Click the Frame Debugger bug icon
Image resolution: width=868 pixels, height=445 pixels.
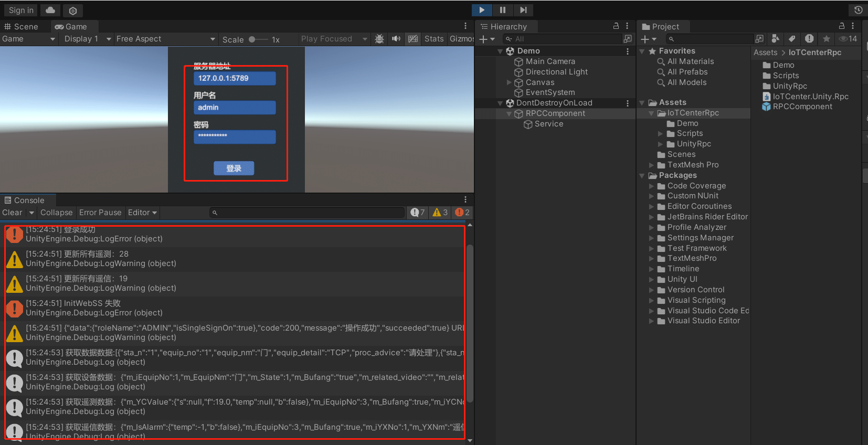coord(379,39)
